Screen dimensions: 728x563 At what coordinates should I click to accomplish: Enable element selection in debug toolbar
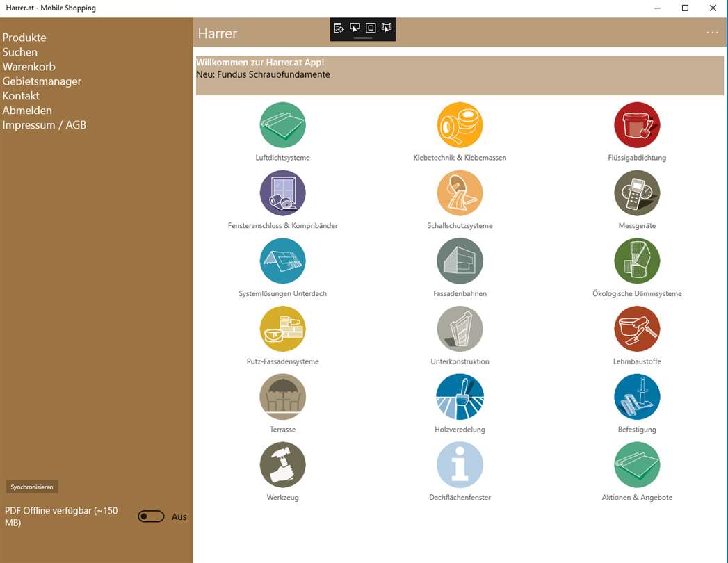[x=355, y=28]
